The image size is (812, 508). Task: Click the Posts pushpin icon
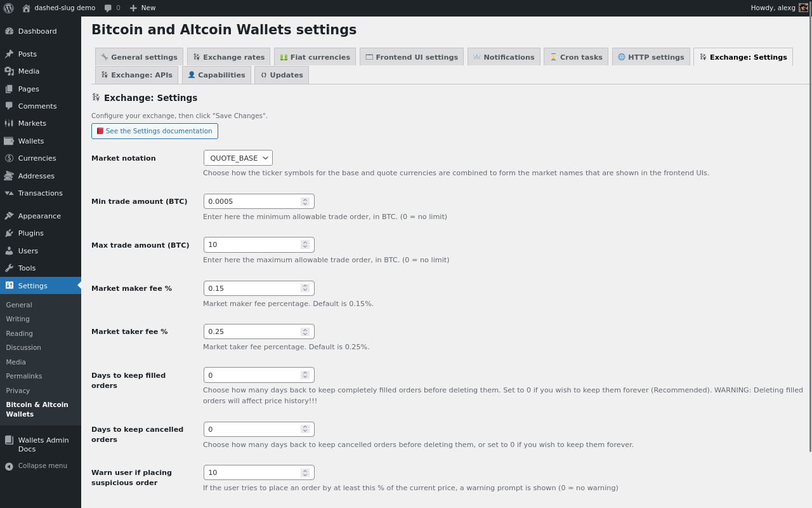coord(9,54)
